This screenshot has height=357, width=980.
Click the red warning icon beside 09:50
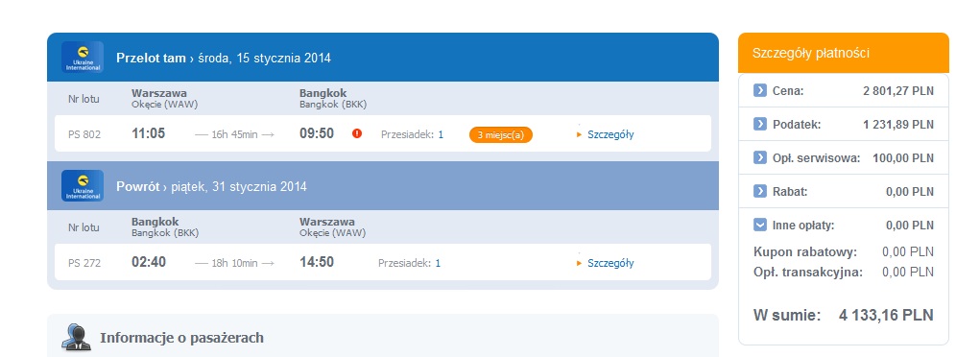point(357,133)
